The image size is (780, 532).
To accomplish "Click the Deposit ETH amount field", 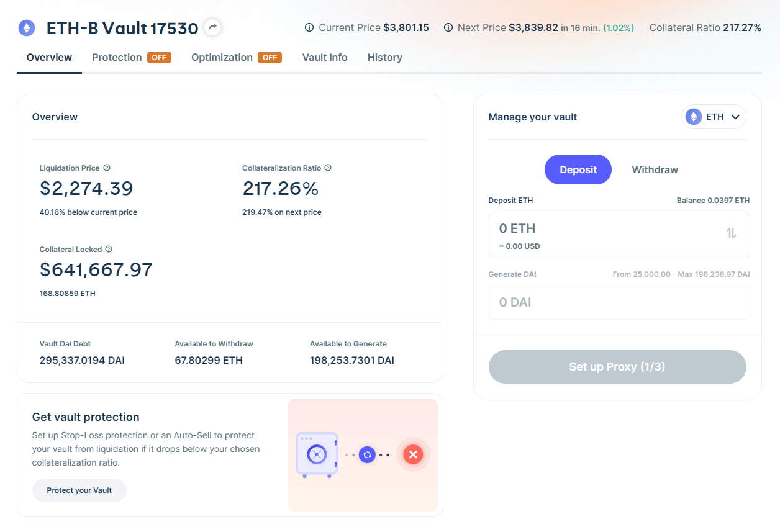I will click(x=619, y=235).
